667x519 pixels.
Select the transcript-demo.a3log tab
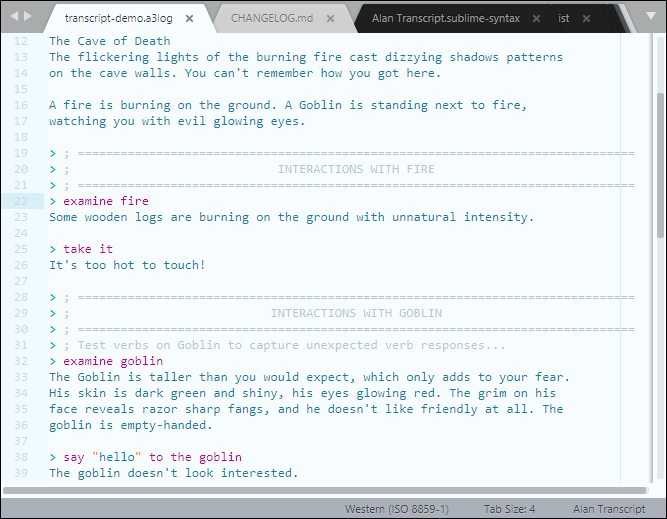(x=119, y=18)
